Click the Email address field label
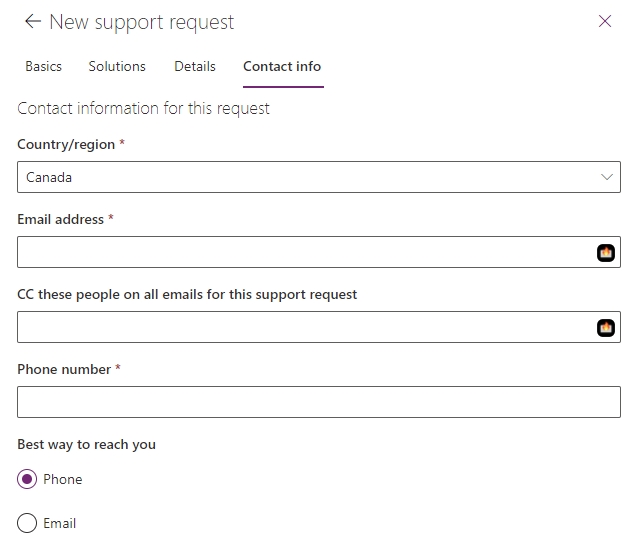 [60, 219]
